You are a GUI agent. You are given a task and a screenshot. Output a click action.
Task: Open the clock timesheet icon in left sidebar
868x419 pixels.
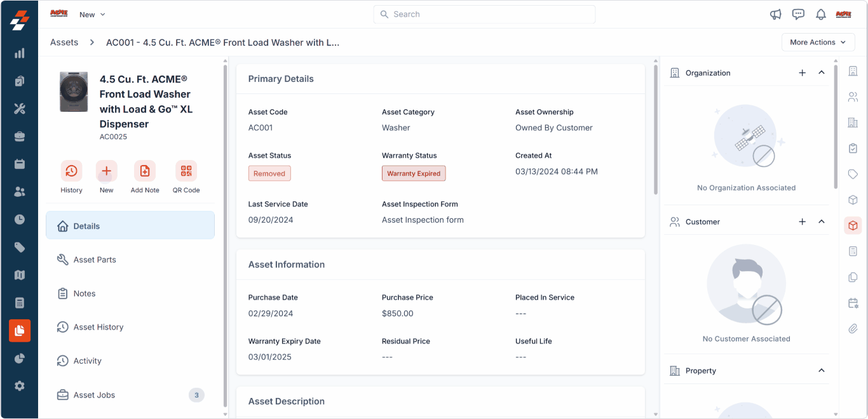20,220
